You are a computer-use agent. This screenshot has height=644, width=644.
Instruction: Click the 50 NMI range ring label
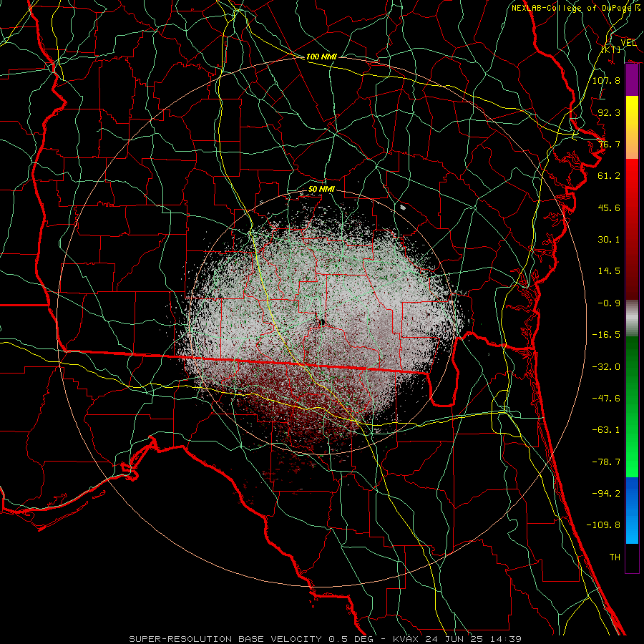[321, 190]
